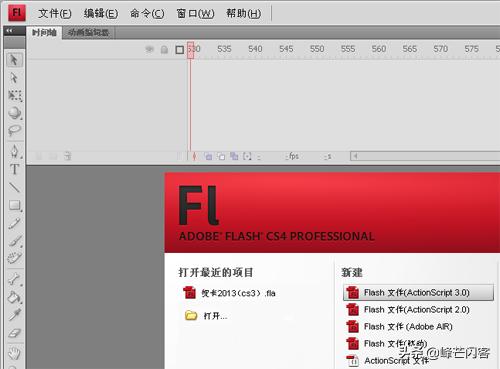Toggle lock all layers padlock icon
Screen dimensions: 500x369
(x=164, y=50)
